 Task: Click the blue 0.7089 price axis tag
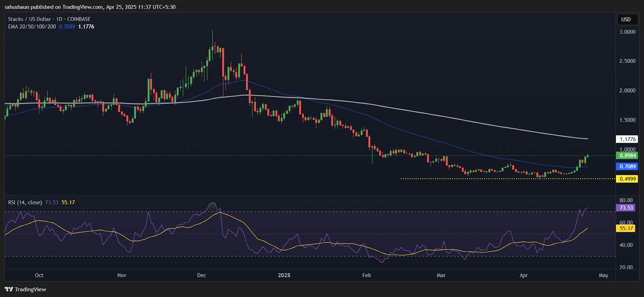click(x=627, y=166)
